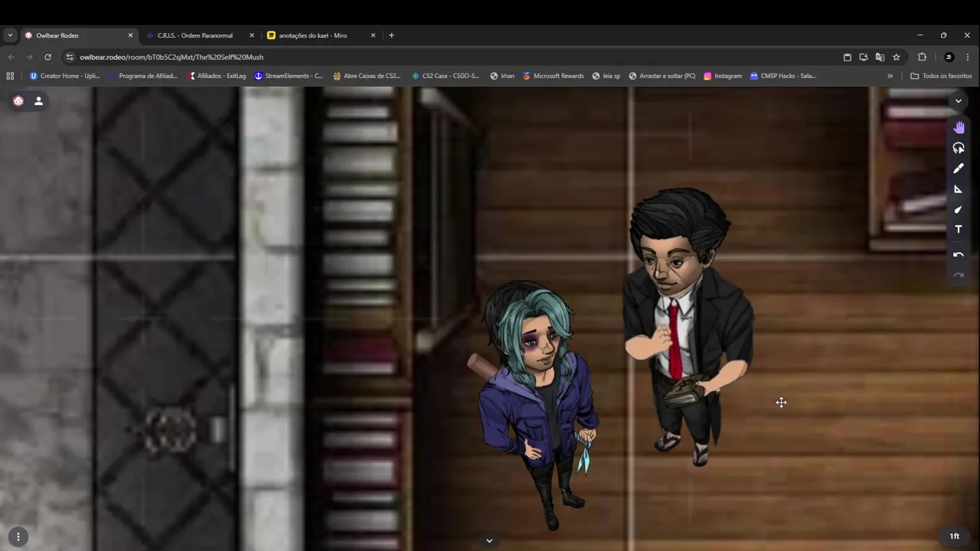Redo action in Owlbear toolbar
This screenshot has width=980, height=551.
coord(959,275)
